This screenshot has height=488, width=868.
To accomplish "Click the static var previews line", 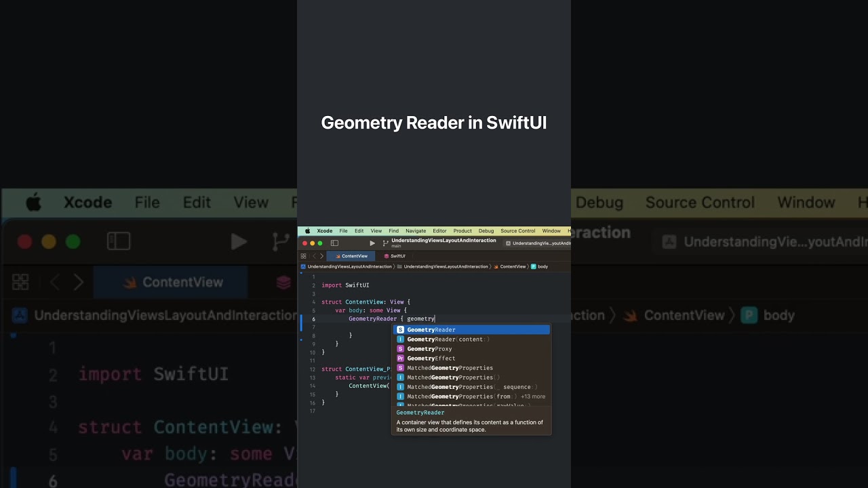I will (363, 378).
